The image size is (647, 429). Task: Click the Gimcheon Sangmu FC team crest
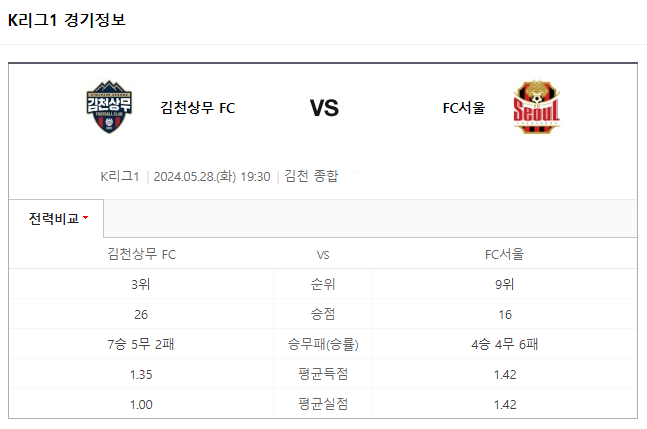point(109,107)
